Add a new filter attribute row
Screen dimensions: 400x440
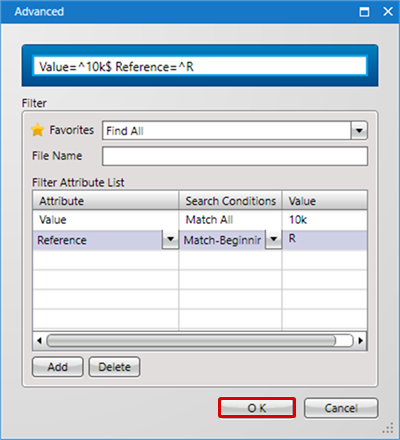click(x=58, y=367)
